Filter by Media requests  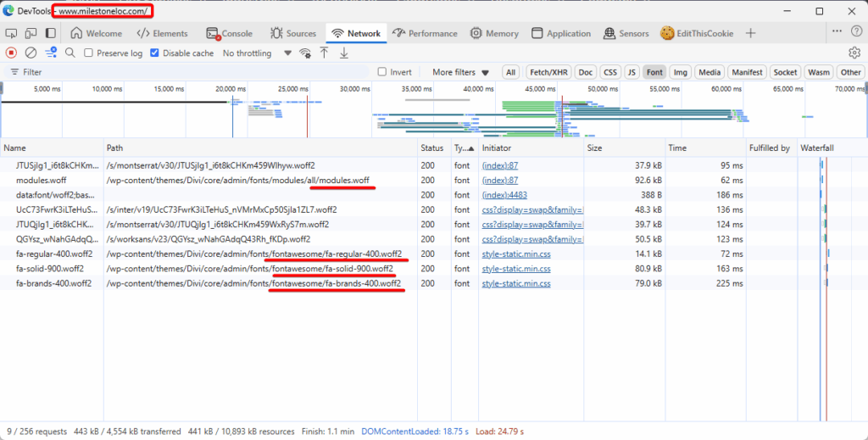click(709, 72)
